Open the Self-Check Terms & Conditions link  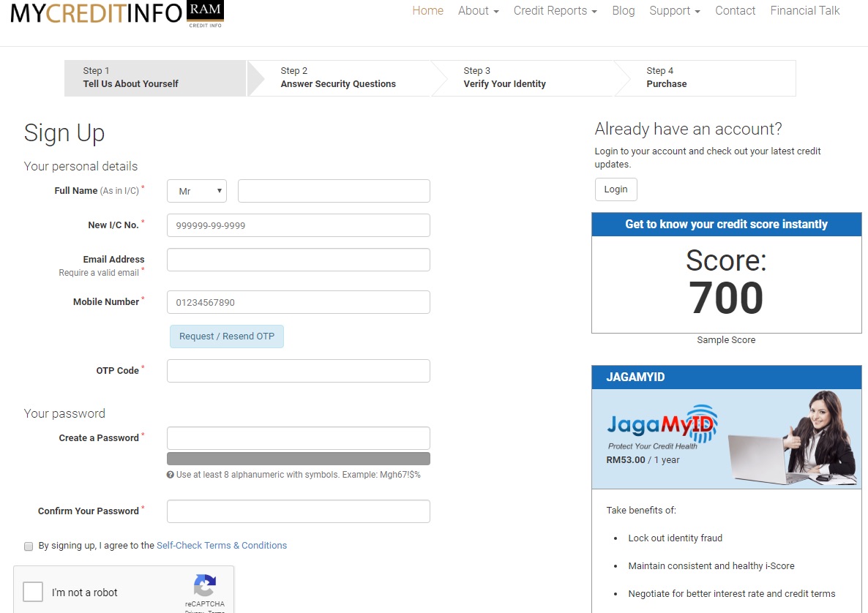pos(222,546)
